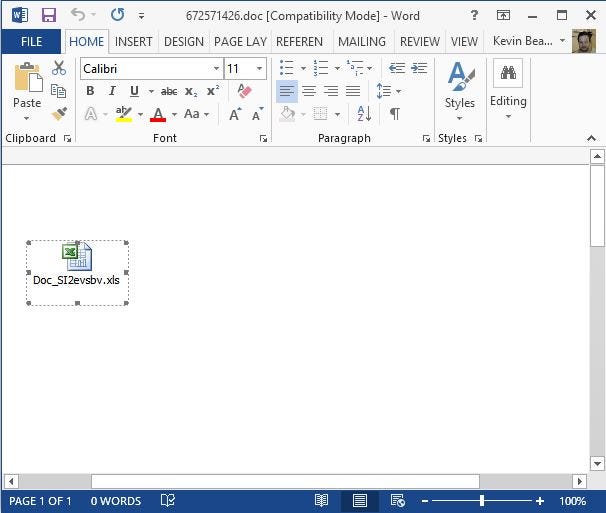Click the Save icon in quick access toolbar
Viewport: 606px width, 513px height.
49,15
